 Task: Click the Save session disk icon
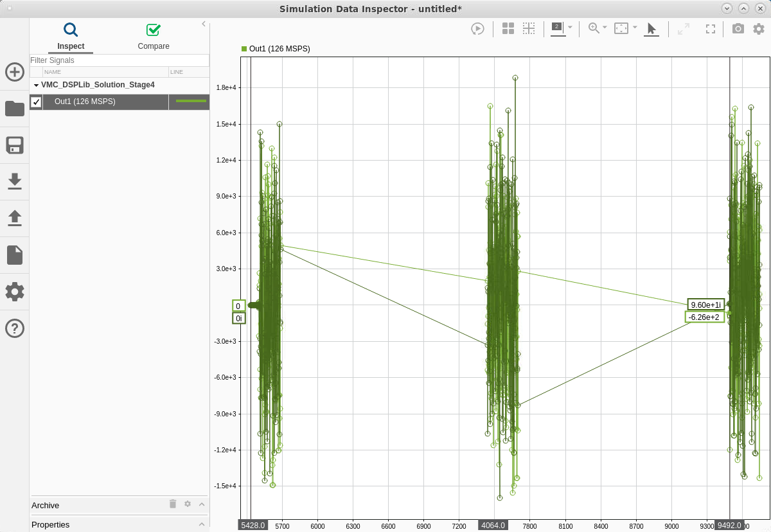[15, 145]
